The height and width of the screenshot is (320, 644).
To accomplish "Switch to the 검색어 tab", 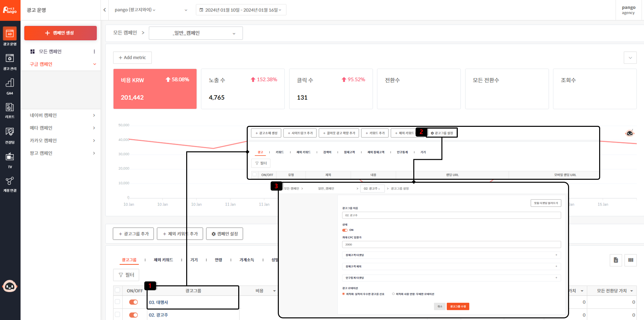I will click(x=327, y=152).
